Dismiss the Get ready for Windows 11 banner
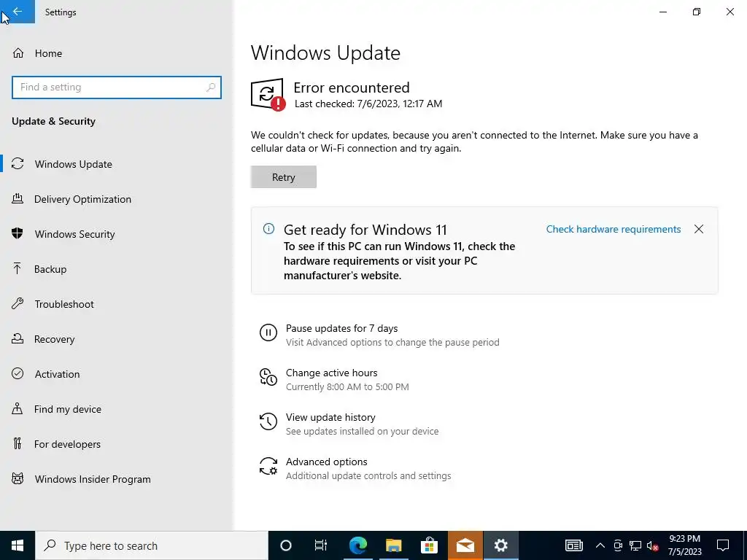The height and width of the screenshot is (560, 747). pyautogui.click(x=699, y=229)
